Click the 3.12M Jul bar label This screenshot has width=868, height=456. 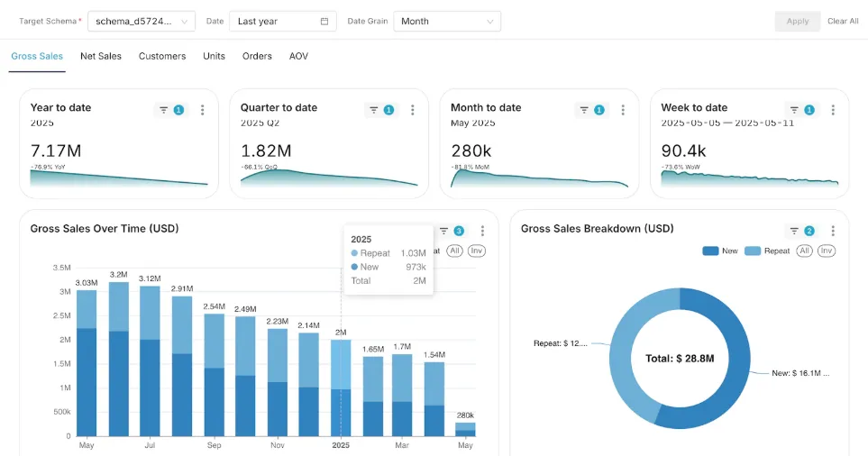pyautogui.click(x=150, y=278)
